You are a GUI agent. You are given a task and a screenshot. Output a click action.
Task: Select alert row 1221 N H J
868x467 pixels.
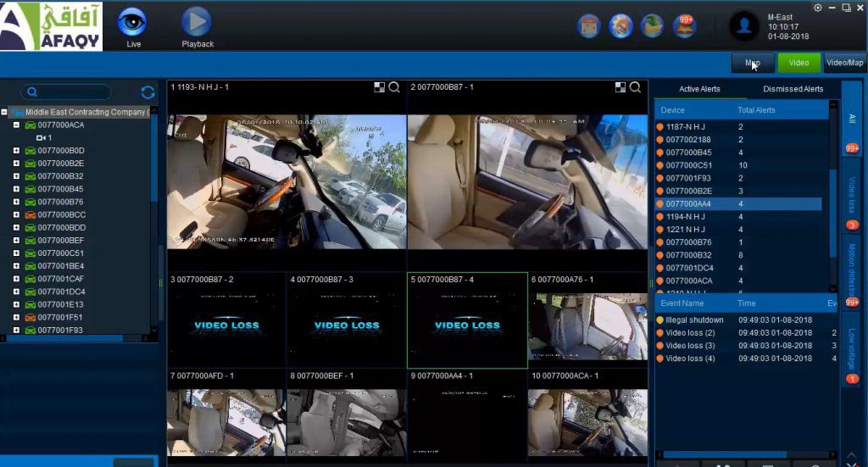coord(739,230)
